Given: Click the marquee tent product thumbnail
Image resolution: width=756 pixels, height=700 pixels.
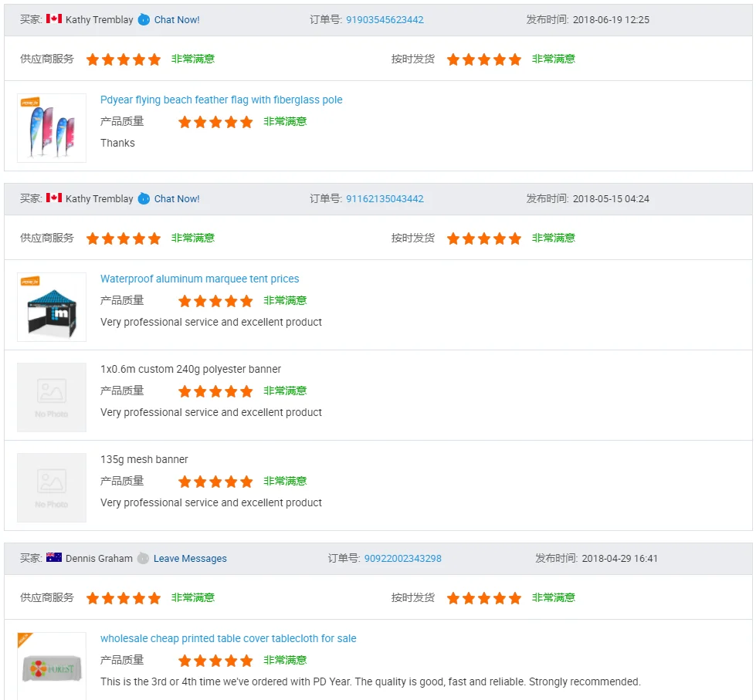Looking at the screenshot, I should (52, 306).
